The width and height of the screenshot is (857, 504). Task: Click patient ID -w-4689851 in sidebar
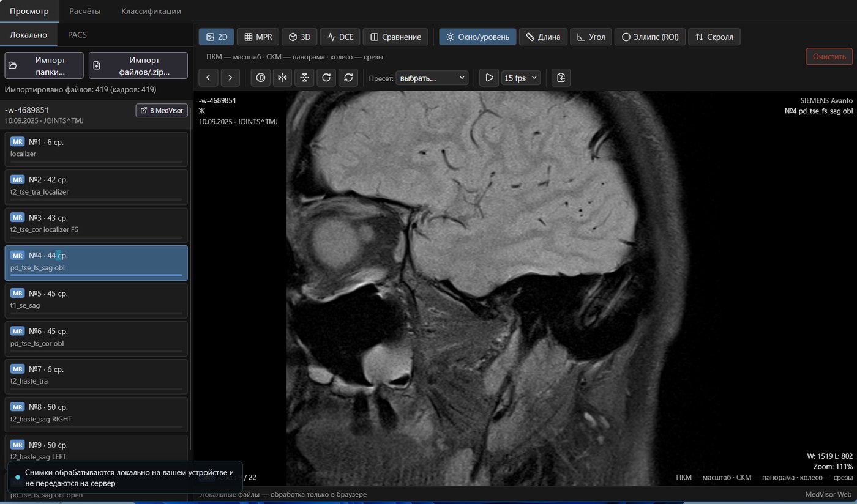(27, 110)
